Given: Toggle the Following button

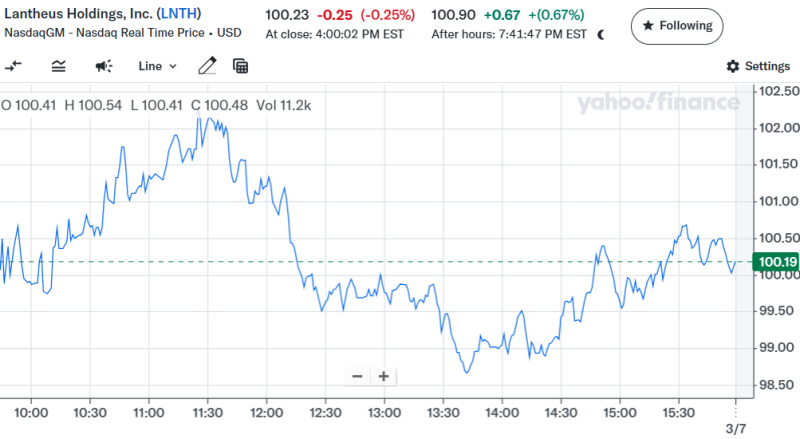Looking at the screenshot, I should tap(677, 25).
